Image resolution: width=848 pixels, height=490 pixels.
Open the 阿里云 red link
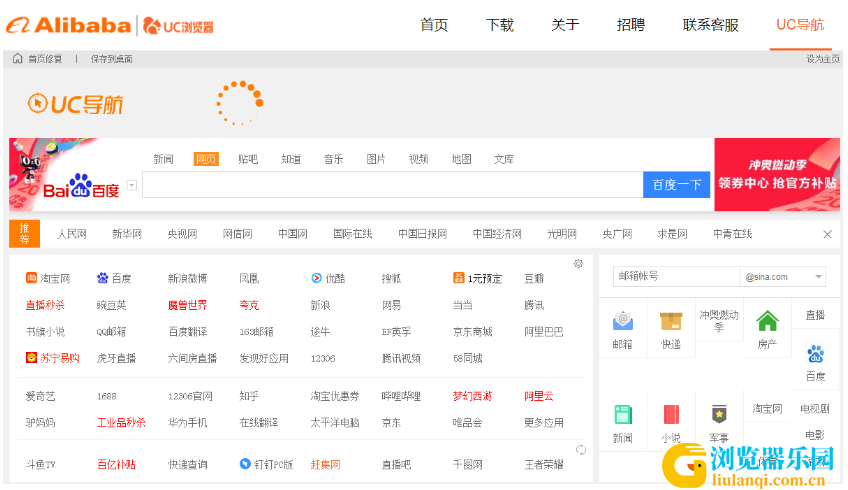539,396
